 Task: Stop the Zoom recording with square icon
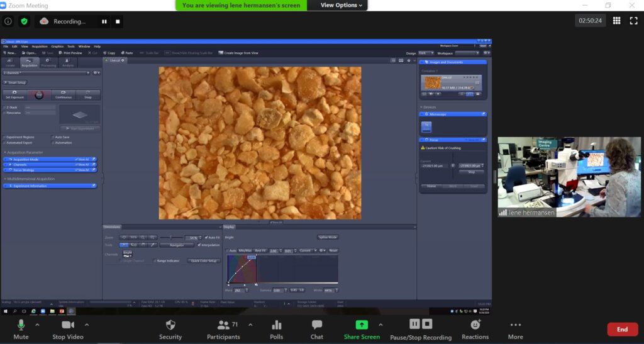click(x=118, y=21)
